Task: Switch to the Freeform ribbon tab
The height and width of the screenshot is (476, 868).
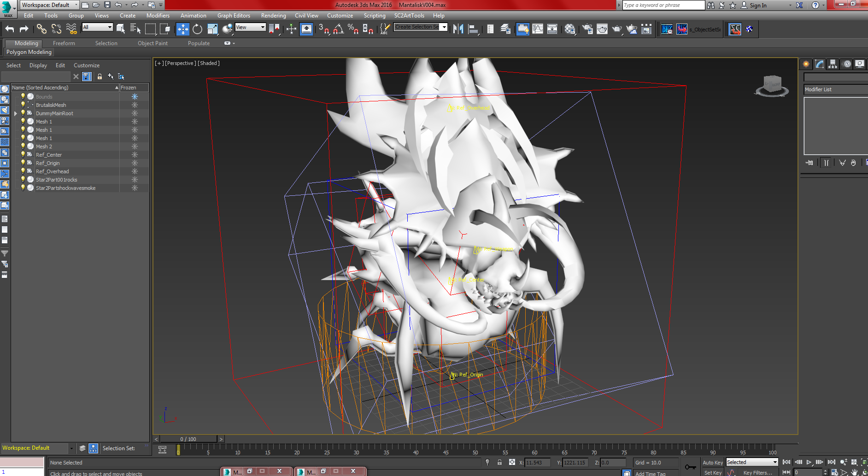Action: click(x=64, y=43)
